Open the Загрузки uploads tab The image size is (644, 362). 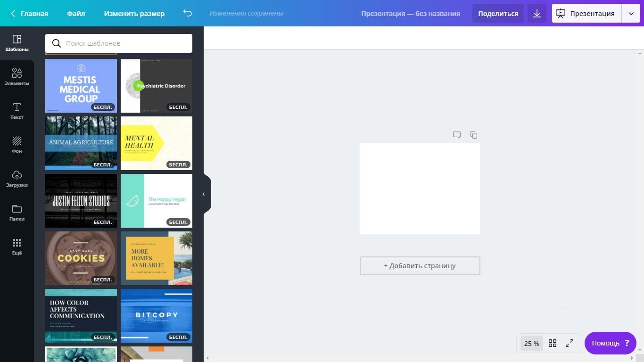click(17, 179)
